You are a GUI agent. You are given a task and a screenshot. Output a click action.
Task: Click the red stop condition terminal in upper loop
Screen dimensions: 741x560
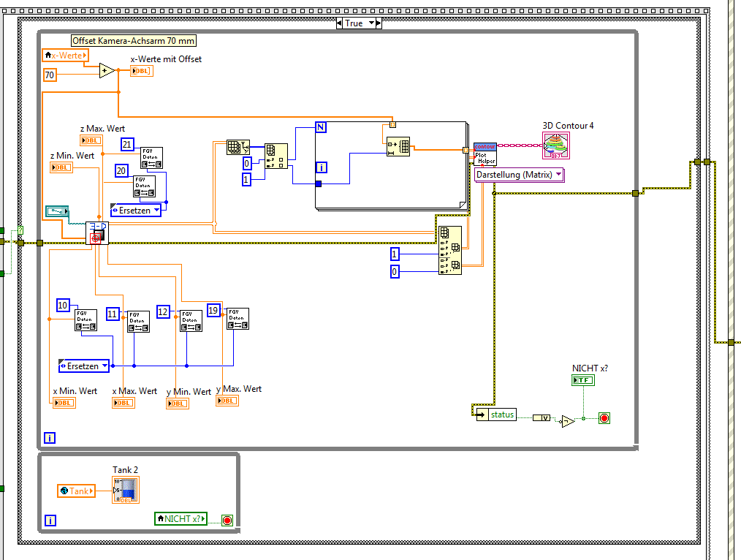(604, 418)
